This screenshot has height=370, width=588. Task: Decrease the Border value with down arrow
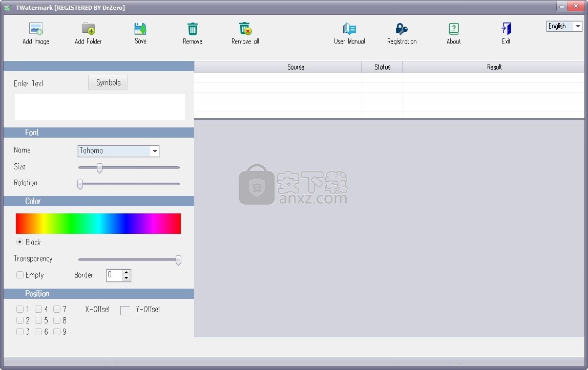pyautogui.click(x=127, y=278)
